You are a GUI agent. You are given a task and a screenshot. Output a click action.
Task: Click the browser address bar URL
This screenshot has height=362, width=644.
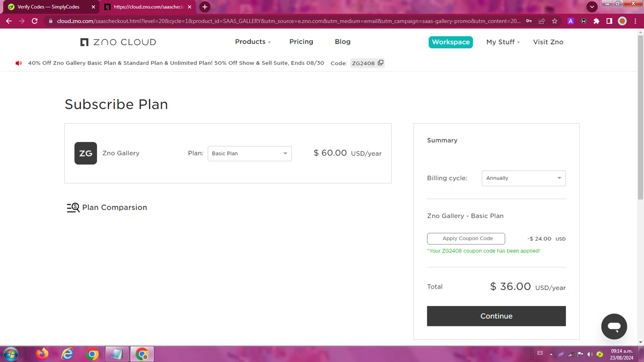point(289,21)
